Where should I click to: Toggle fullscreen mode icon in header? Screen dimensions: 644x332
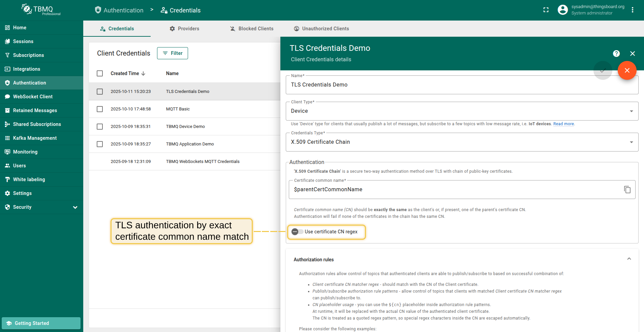(x=546, y=10)
